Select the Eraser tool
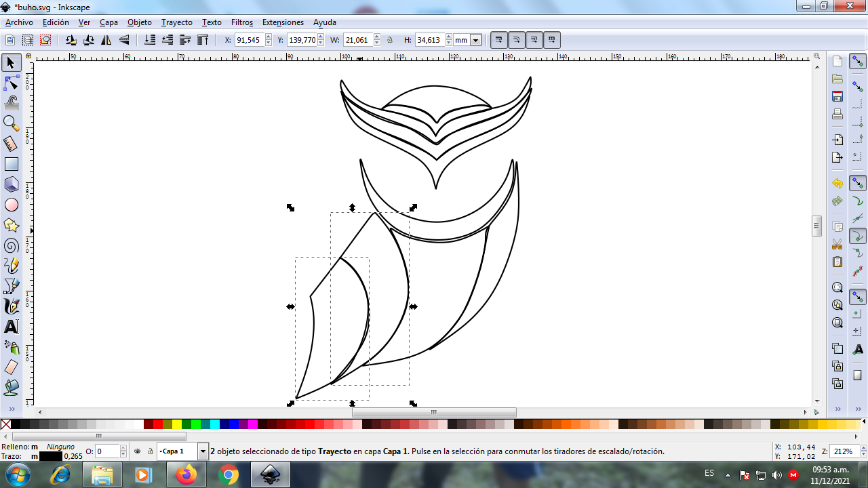868x488 pixels. [x=11, y=367]
